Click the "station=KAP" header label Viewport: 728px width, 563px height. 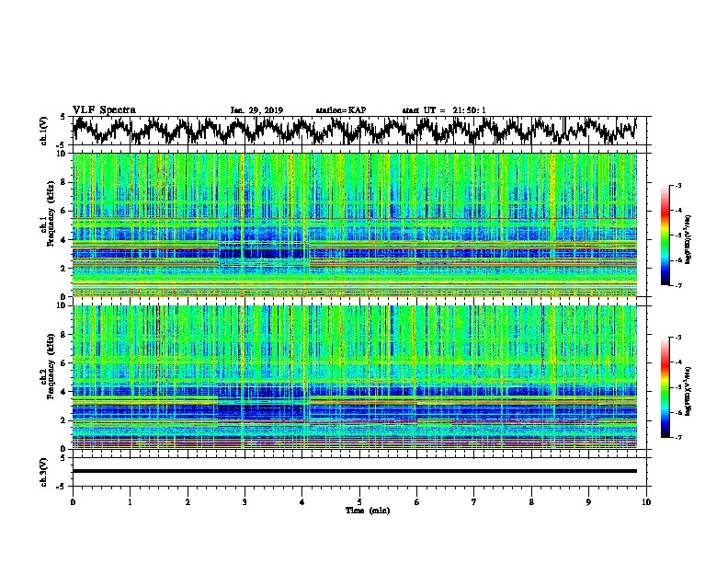point(341,110)
